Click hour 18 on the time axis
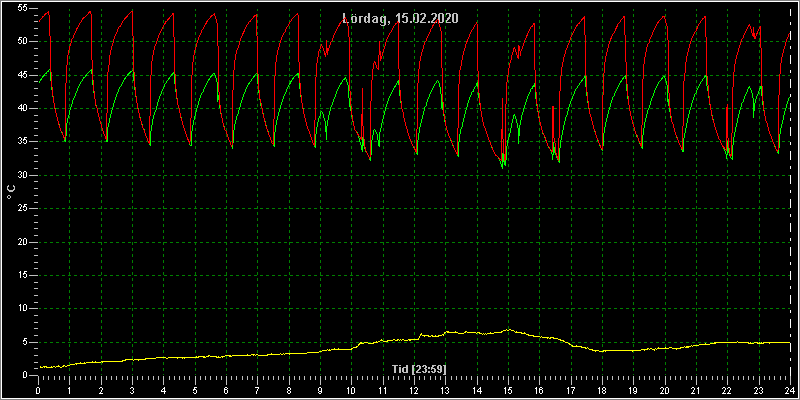Image resolution: width=800 pixels, height=400 pixels. tap(602, 391)
